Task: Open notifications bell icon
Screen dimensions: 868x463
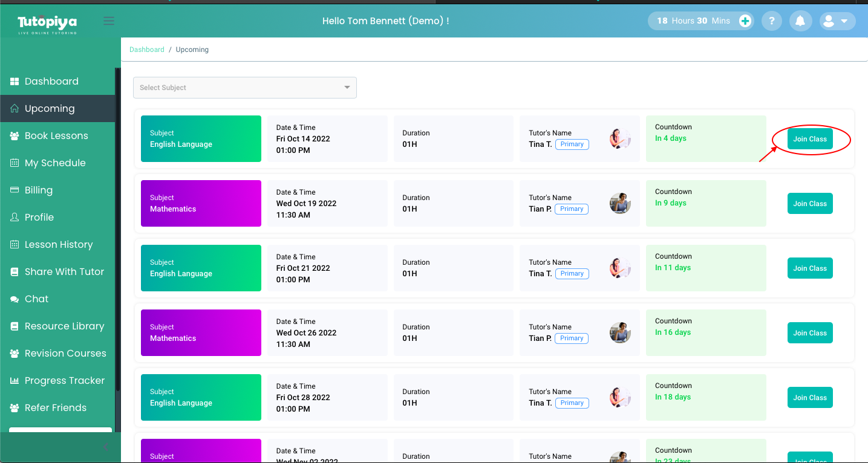Action: (800, 21)
